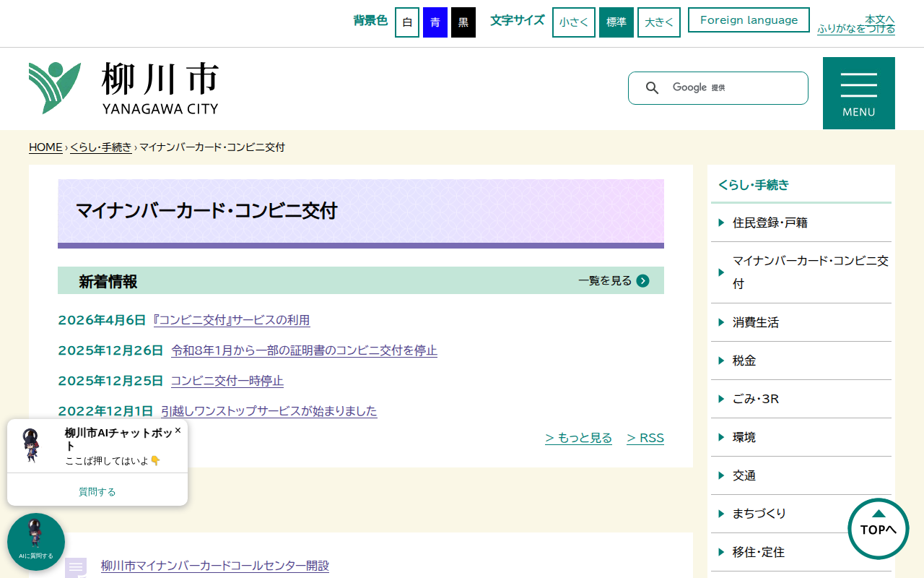
Task: Click the TOPへ scroll-to-top button
Action: (878, 528)
